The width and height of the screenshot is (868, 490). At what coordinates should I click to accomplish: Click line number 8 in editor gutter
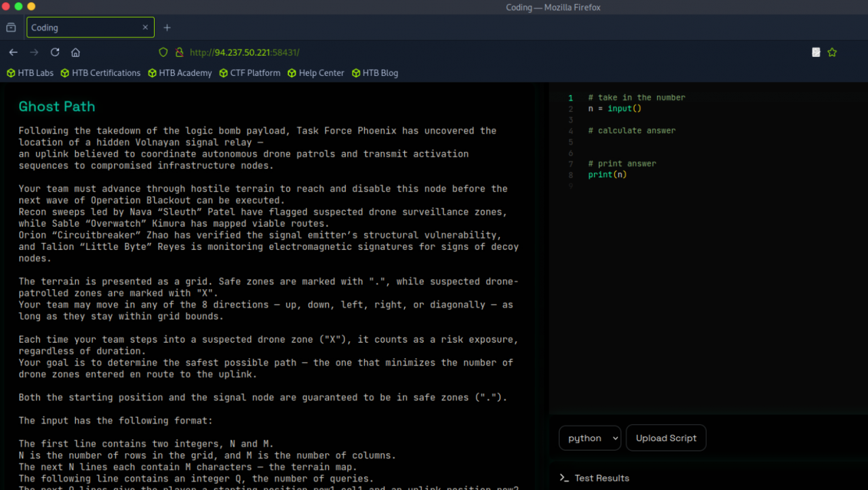[571, 174]
